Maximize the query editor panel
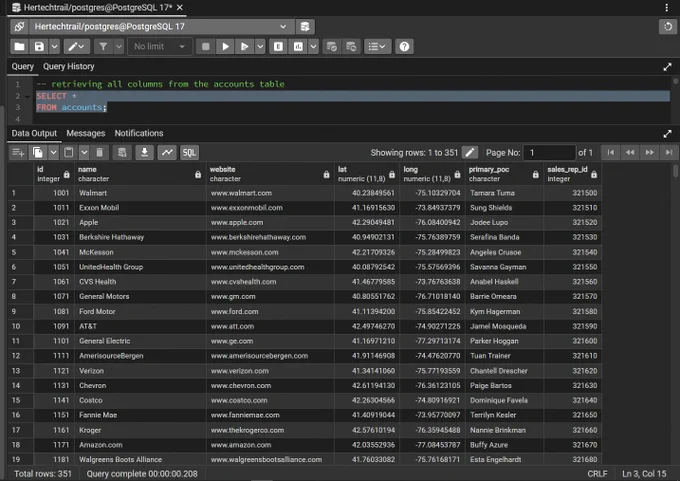Image resolution: width=680 pixels, height=481 pixels. pyautogui.click(x=667, y=67)
